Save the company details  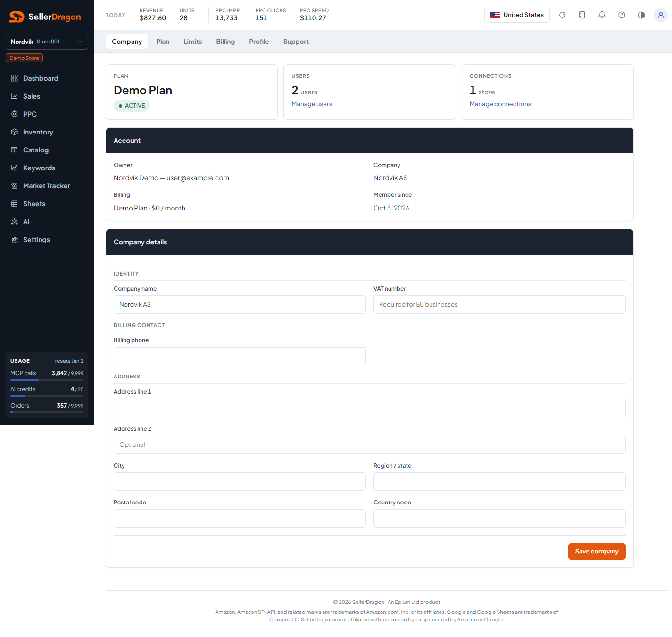tap(597, 552)
